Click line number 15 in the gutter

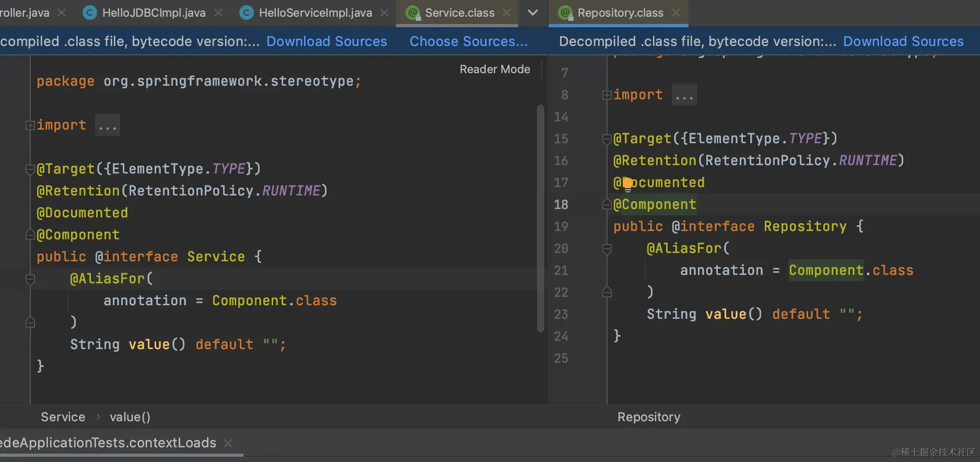click(561, 138)
